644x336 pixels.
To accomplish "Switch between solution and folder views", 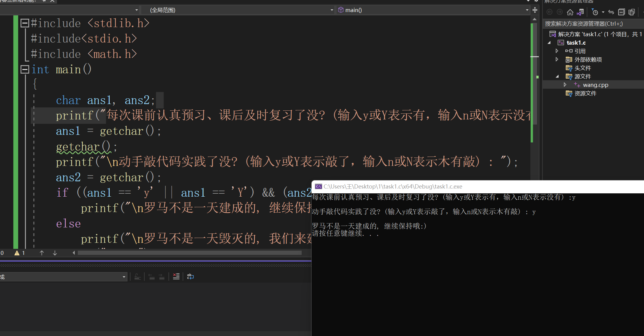I will click(580, 12).
